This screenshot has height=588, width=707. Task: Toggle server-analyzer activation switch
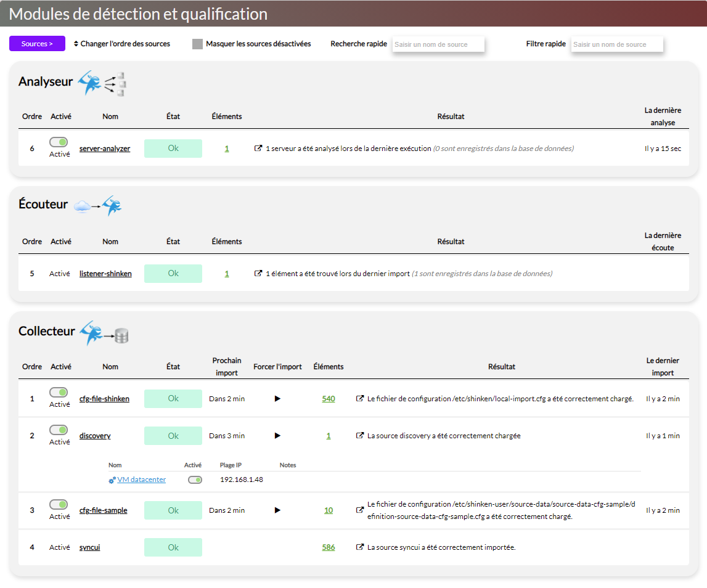tap(59, 142)
